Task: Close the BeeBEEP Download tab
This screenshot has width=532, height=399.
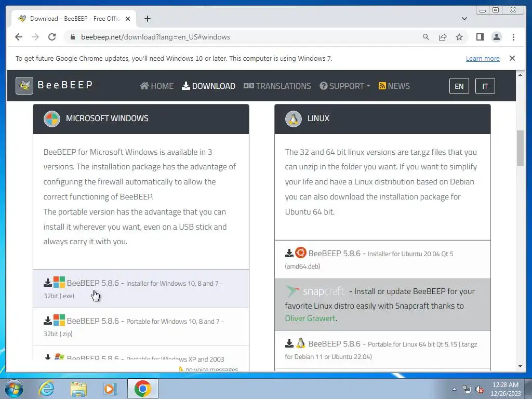Action: click(x=128, y=19)
